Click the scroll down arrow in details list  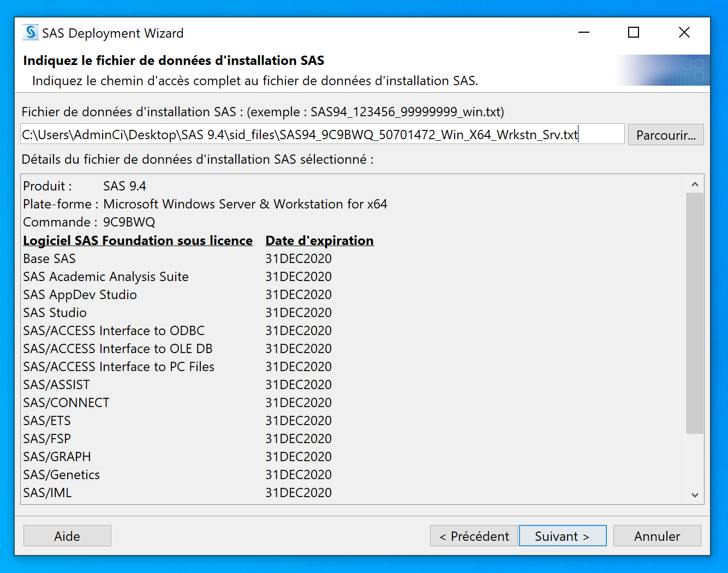[x=695, y=495]
